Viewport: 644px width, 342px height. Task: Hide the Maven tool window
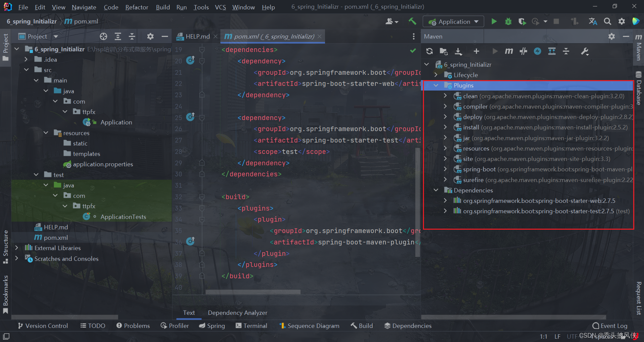(626, 36)
